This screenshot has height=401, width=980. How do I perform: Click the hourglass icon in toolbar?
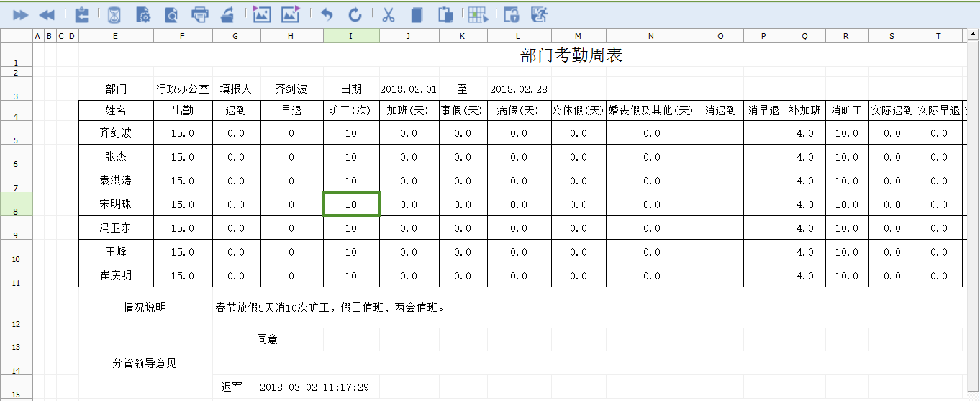pyautogui.click(x=114, y=14)
